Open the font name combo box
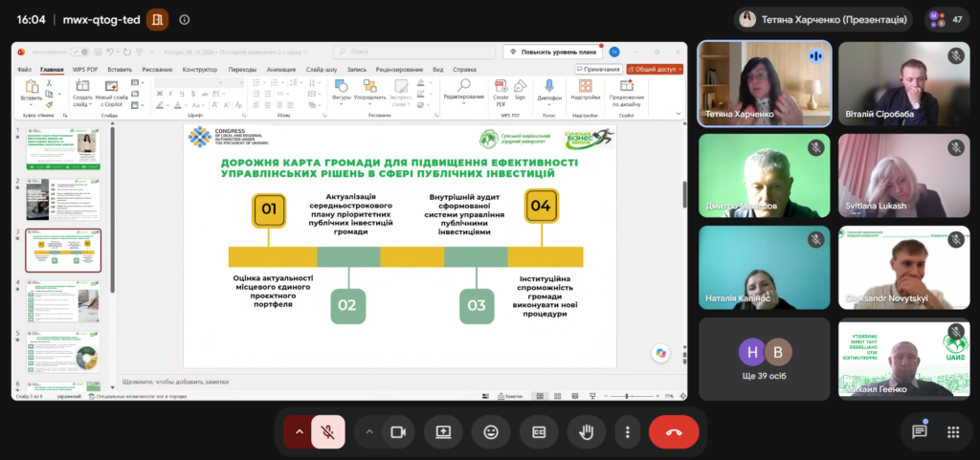 click(190, 83)
